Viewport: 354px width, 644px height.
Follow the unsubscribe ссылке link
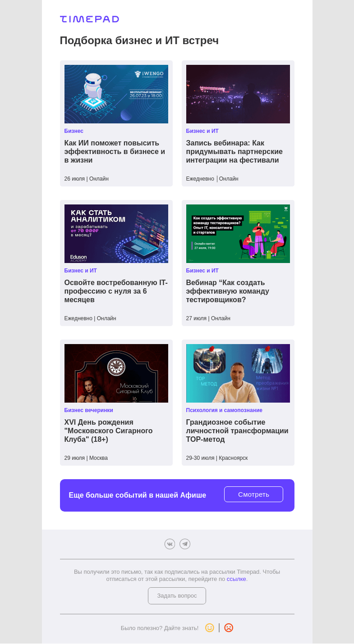[236, 579]
